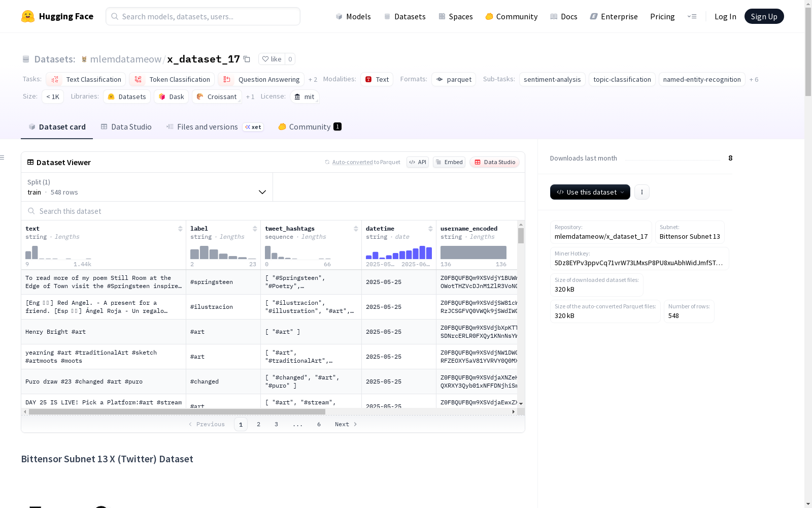Expand the +1 more libraries indicator
The image size is (812, 508).
250,97
